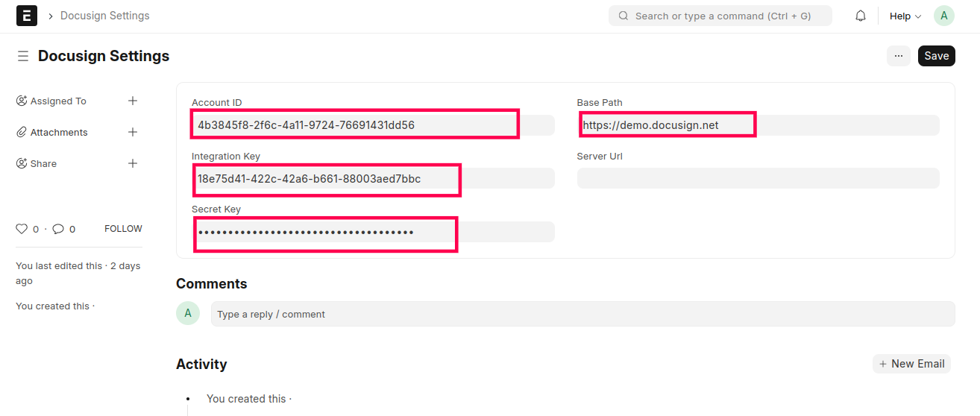This screenshot has width=980, height=416.
Task: Click the Base Path field
Action: coord(758,125)
